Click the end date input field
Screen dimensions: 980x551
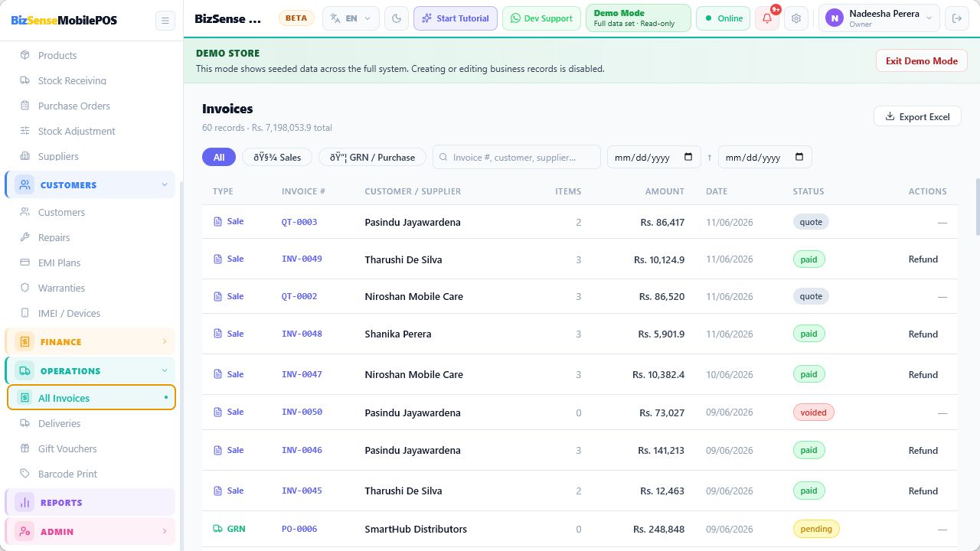(765, 157)
